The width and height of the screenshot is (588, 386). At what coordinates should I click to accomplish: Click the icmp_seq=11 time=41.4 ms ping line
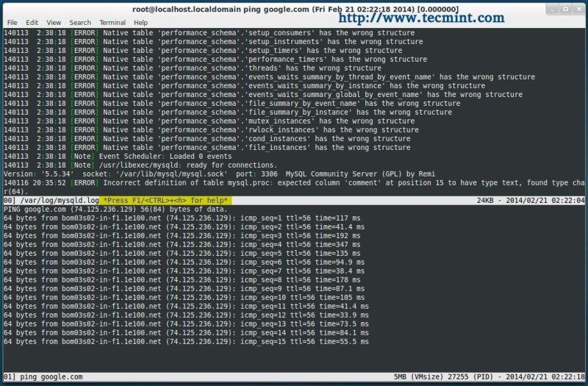point(186,306)
